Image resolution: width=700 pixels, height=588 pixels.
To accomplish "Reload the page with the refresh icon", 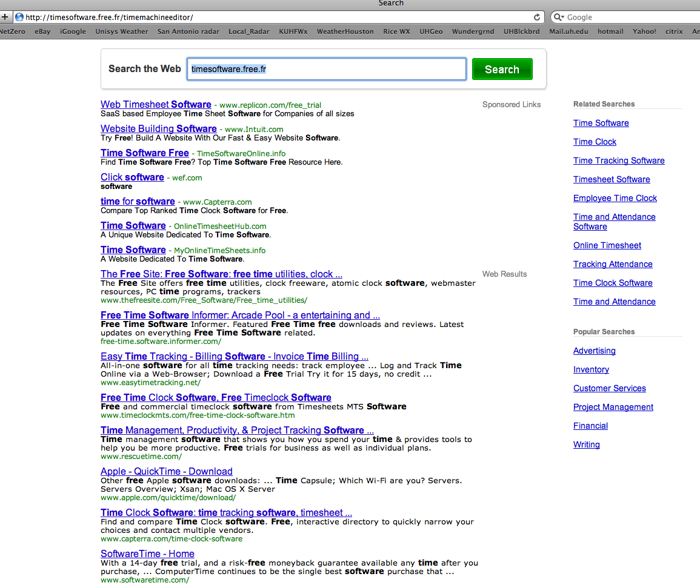I will (x=536, y=17).
